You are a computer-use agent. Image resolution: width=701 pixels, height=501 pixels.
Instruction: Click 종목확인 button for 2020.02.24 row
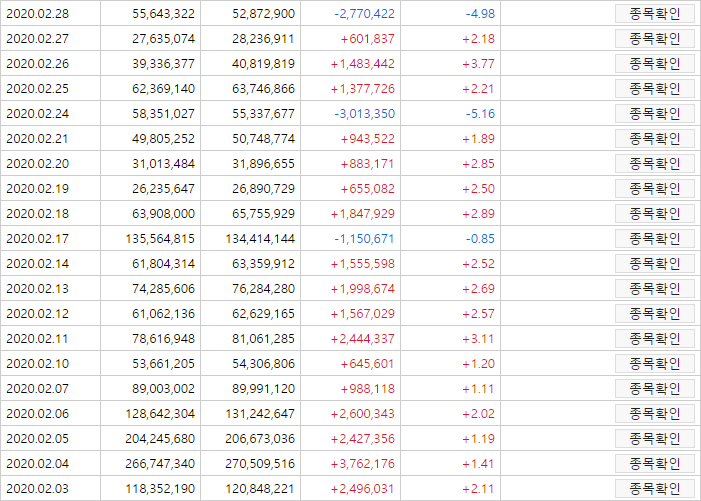point(655,114)
